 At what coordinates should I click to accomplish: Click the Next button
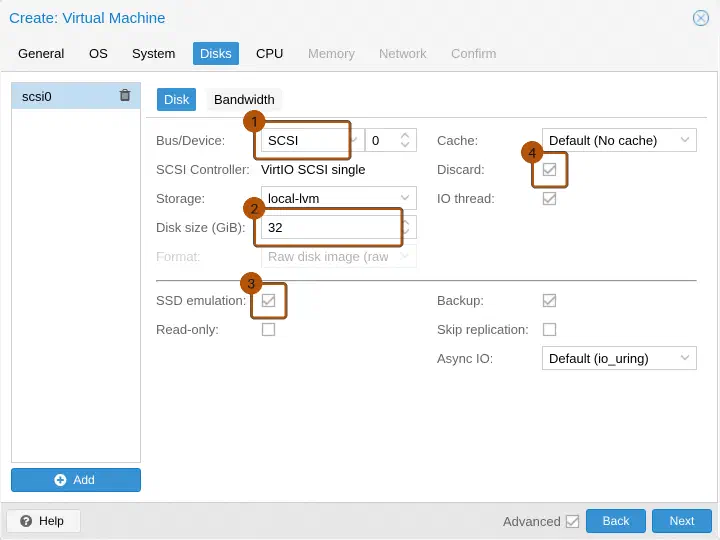point(682,521)
